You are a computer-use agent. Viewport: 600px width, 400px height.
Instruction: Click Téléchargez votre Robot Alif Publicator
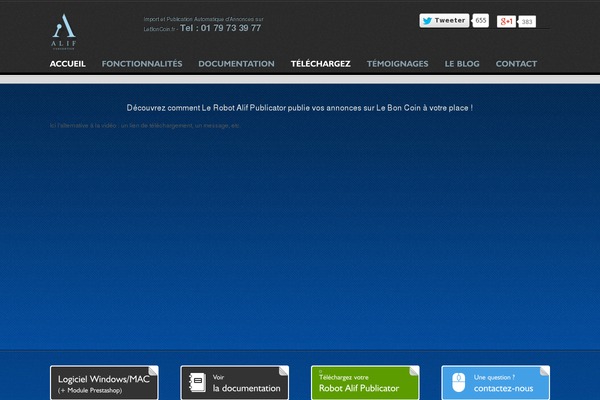[x=365, y=383]
